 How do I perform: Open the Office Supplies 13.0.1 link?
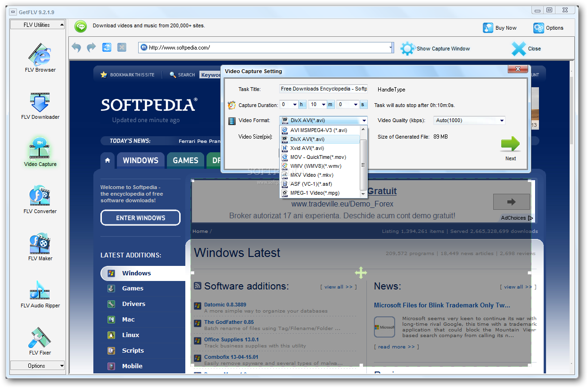[x=231, y=339]
